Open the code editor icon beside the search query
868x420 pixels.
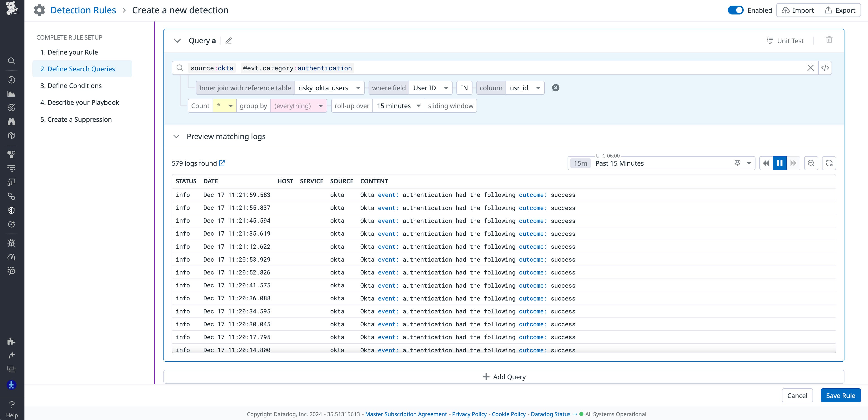click(825, 68)
